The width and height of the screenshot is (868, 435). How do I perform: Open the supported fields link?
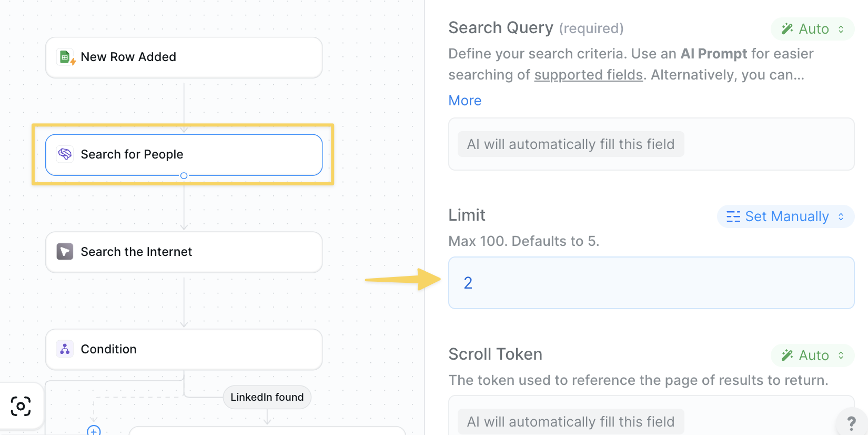[589, 75]
